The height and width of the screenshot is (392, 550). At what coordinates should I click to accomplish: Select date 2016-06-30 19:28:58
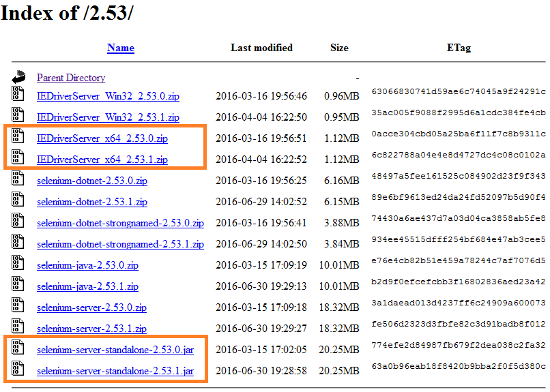click(261, 371)
